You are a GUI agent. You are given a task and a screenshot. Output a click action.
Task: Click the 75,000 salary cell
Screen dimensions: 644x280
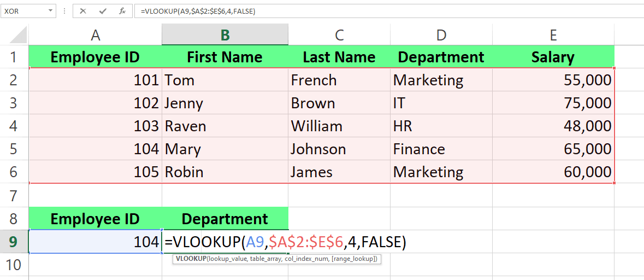(x=553, y=103)
